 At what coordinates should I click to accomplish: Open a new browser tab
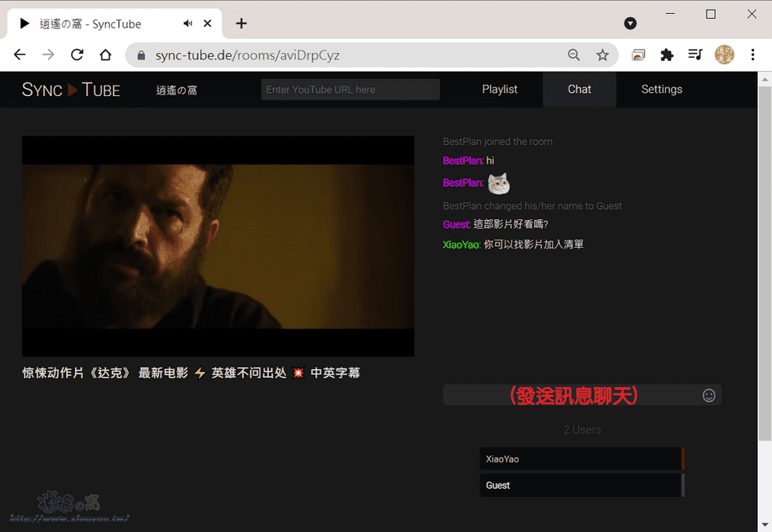coord(241,23)
